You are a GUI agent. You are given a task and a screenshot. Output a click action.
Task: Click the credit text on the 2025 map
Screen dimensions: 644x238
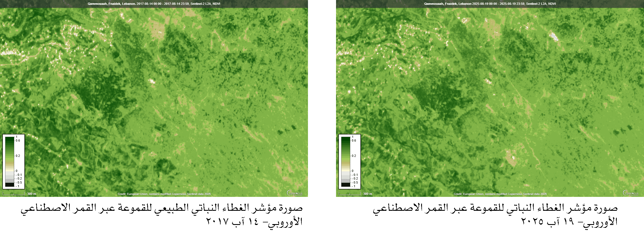point(500,194)
